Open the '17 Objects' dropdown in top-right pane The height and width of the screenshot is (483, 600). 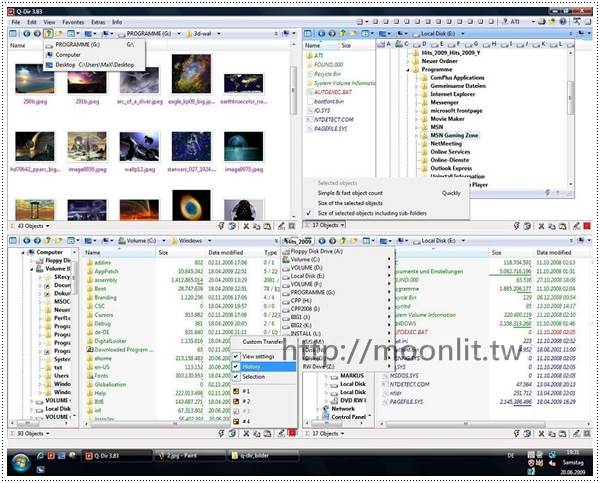(330, 226)
